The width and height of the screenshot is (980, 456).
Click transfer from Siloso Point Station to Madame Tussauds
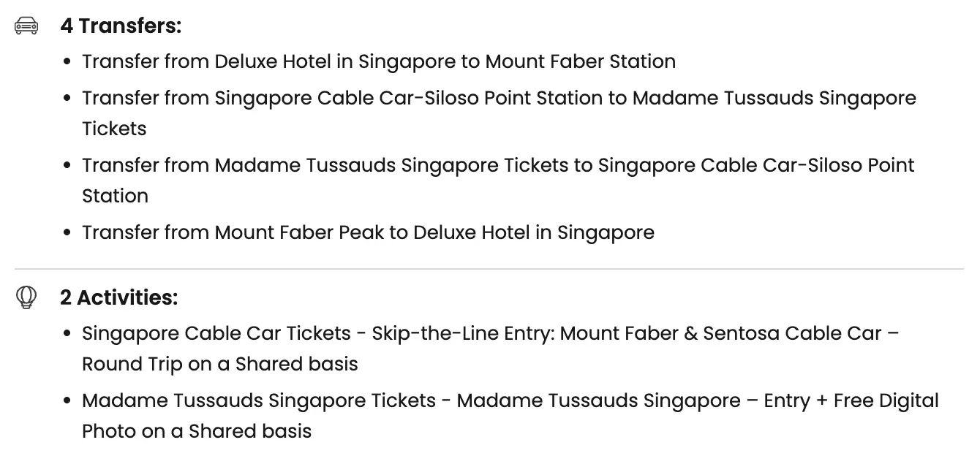pos(499,99)
